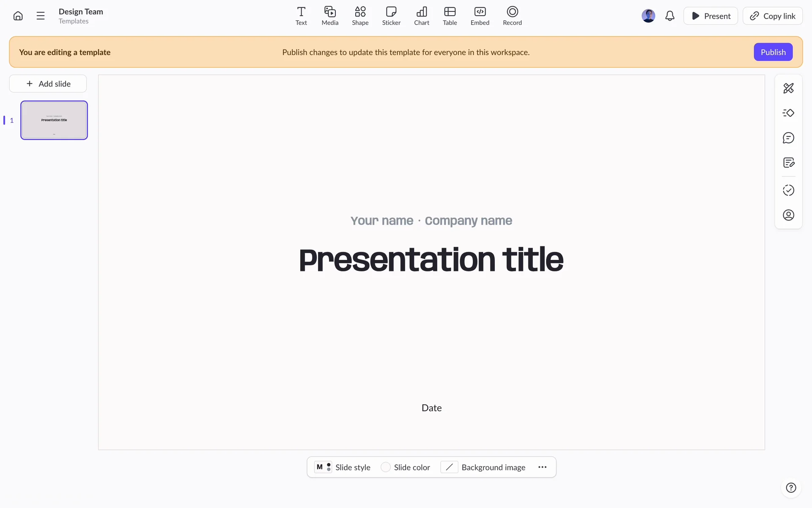Open the Media insert tool

[x=330, y=16]
